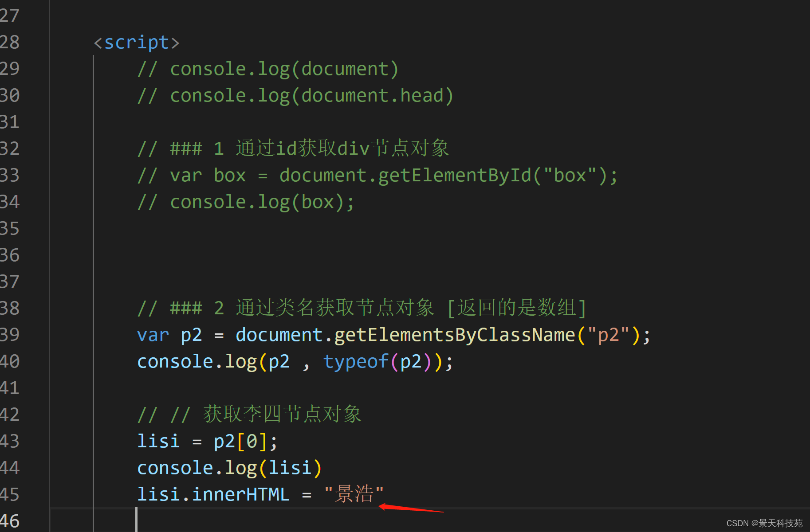810x532 pixels.
Task: Click the comment 'console.log(document.head)' on line 30
Action: [x=295, y=96]
